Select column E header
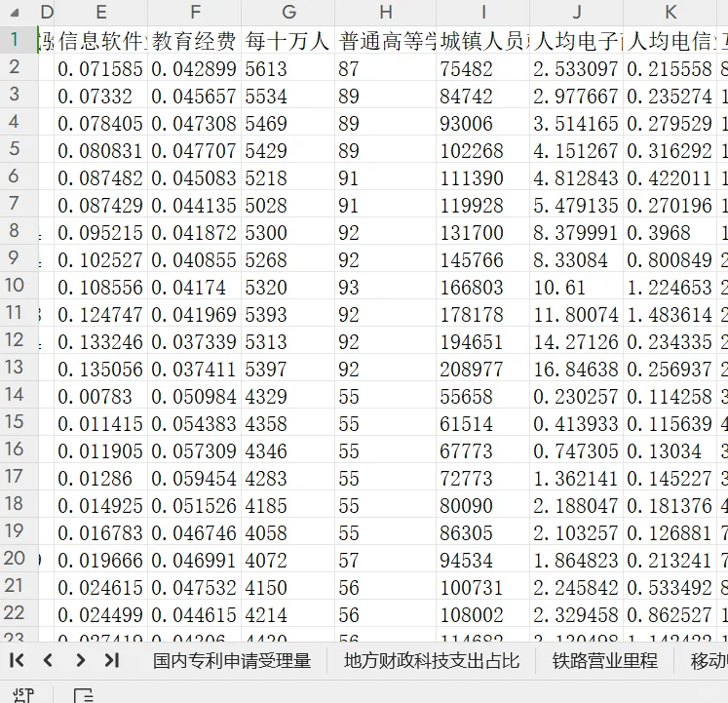Image resolution: width=728 pixels, height=703 pixels. tap(100, 12)
